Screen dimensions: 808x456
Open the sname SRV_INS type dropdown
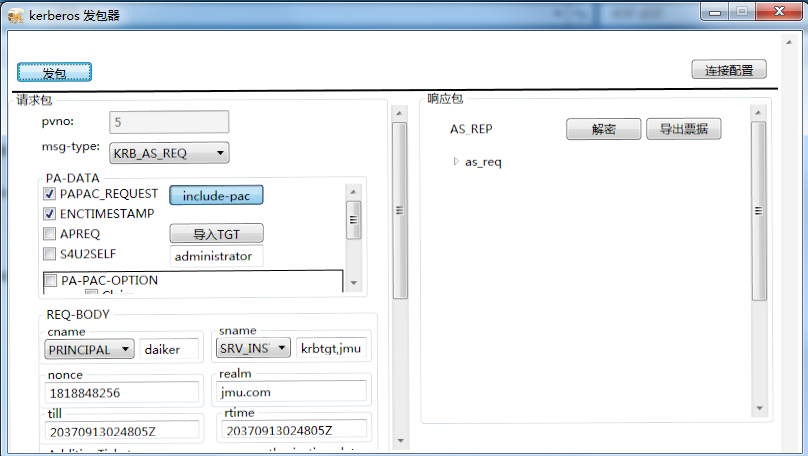pyautogui.click(x=253, y=348)
